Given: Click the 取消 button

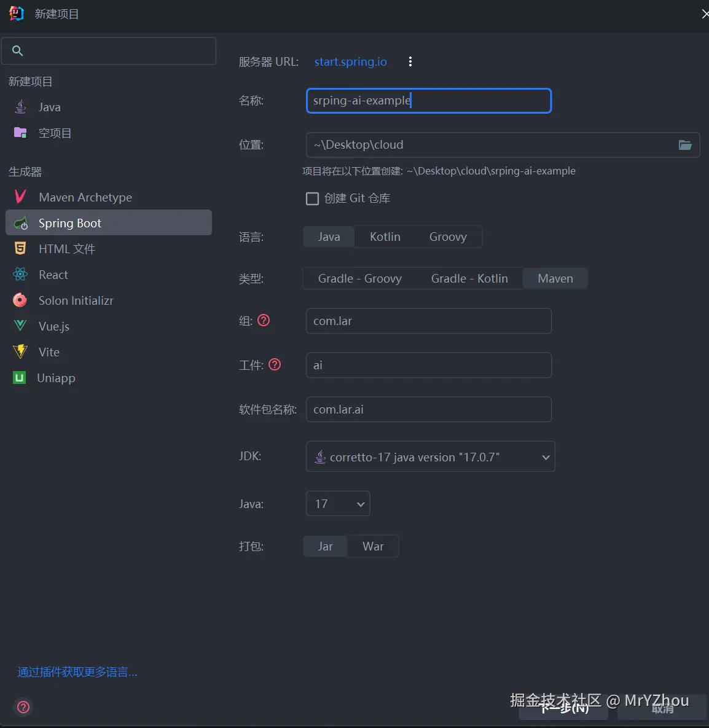Looking at the screenshot, I should click(662, 707).
